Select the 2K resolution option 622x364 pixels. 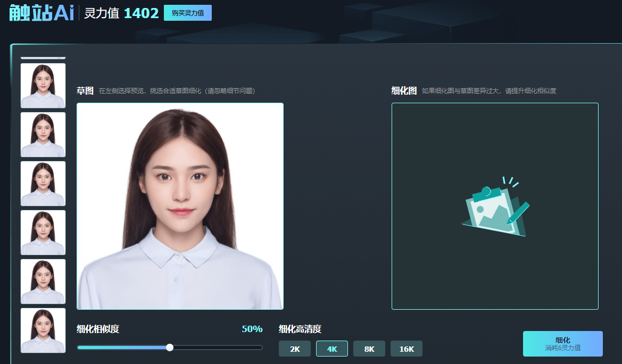(294, 349)
